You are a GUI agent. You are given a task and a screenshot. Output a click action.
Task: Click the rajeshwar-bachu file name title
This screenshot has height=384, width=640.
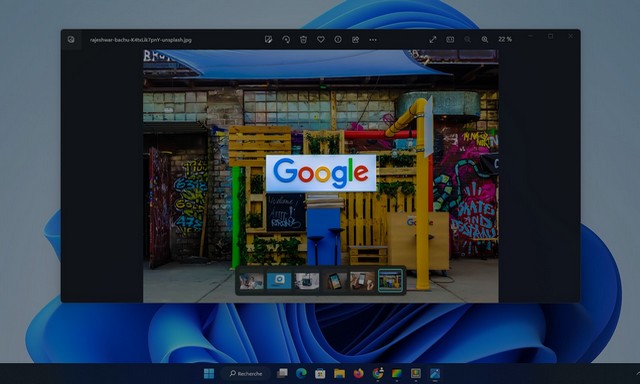point(141,40)
